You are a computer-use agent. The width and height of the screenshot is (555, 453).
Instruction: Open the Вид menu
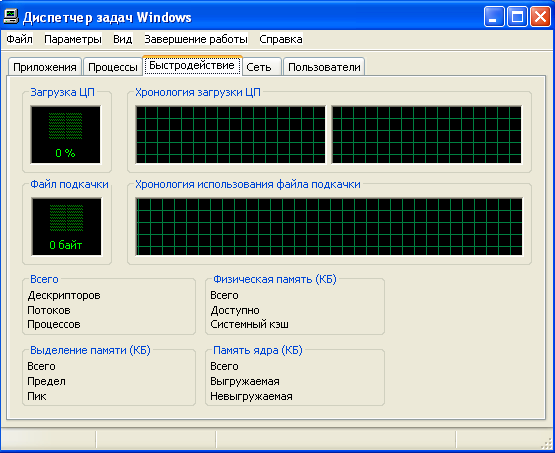point(122,39)
